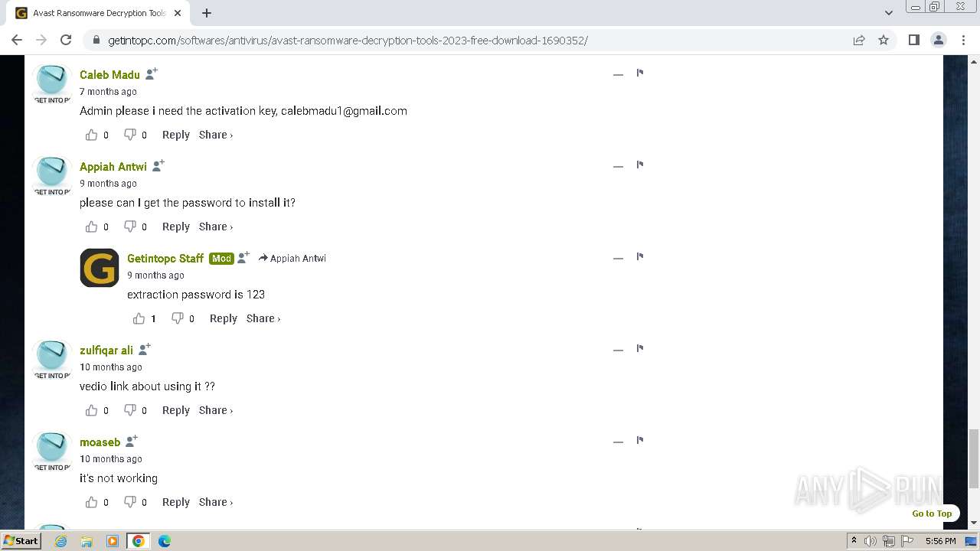Click the Getintopc Staff avatar image
The image size is (980, 551).
tap(100, 268)
